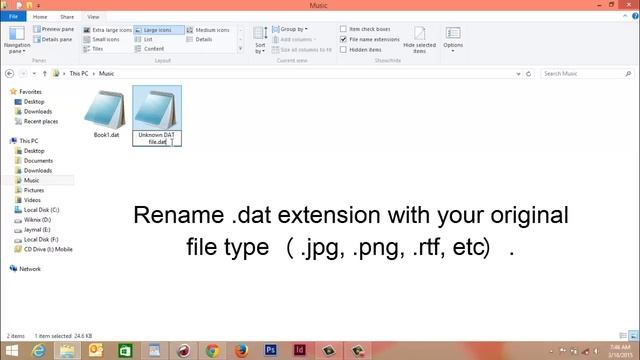Screen dimensions: 640x360
Task: Uncheck File name extensions
Action: coord(343,40)
